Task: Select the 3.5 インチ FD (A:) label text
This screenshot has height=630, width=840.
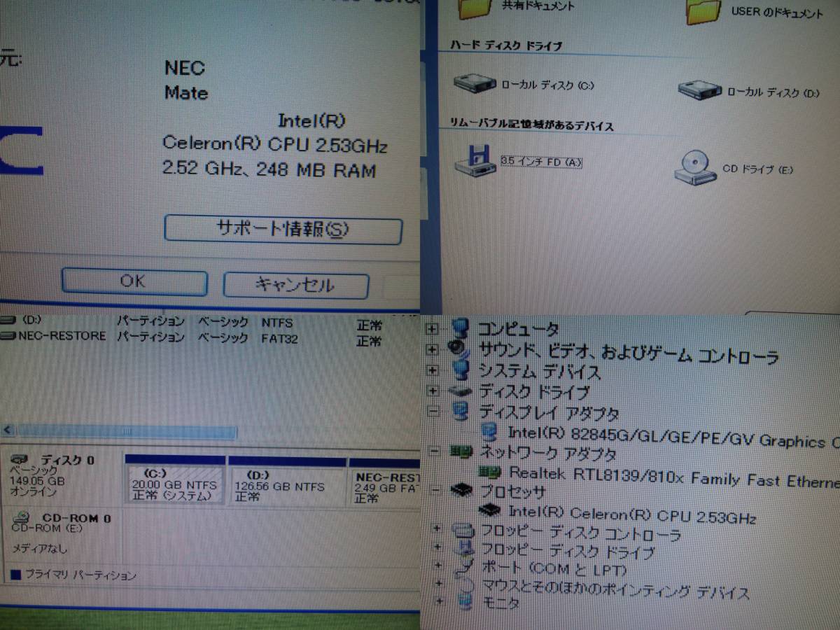Action: [542, 162]
